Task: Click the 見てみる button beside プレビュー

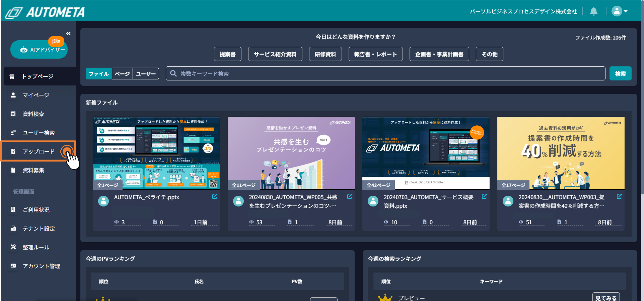Action: click(x=606, y=297)
